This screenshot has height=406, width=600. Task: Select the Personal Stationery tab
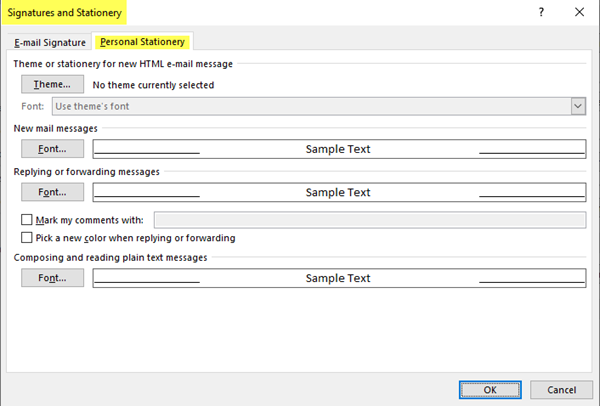click(x=142, y=42)
